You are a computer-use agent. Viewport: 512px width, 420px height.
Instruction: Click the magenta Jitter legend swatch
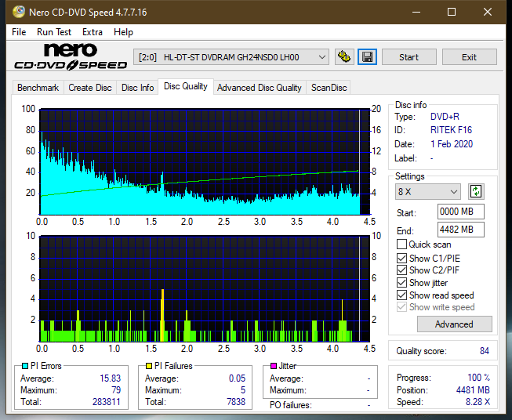click(274, 366)
